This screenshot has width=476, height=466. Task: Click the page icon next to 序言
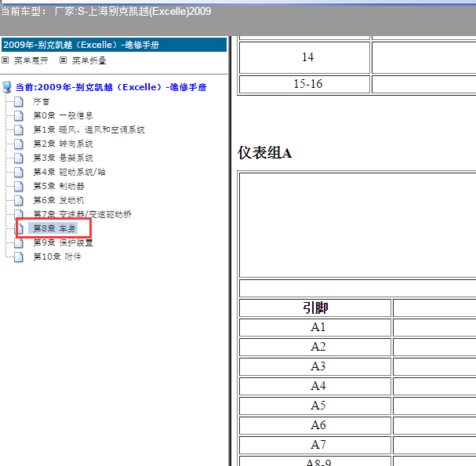tap(19, 102)
